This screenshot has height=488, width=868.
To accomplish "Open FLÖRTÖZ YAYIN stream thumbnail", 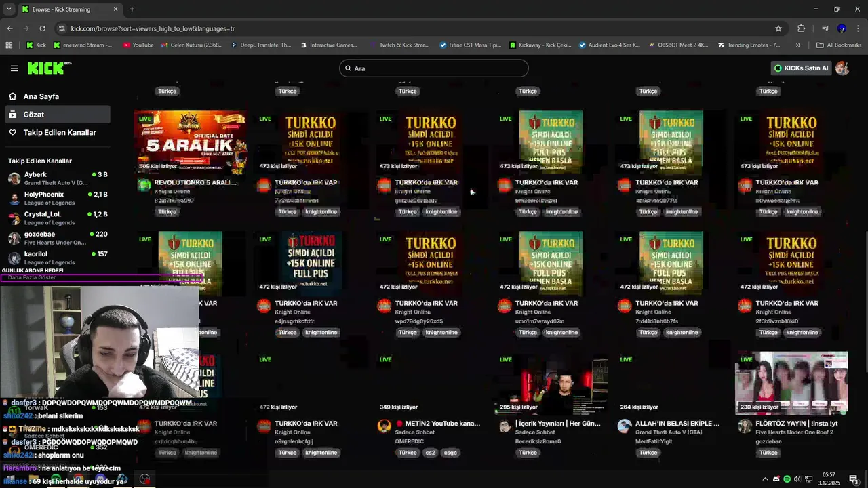I will [791, 383].
